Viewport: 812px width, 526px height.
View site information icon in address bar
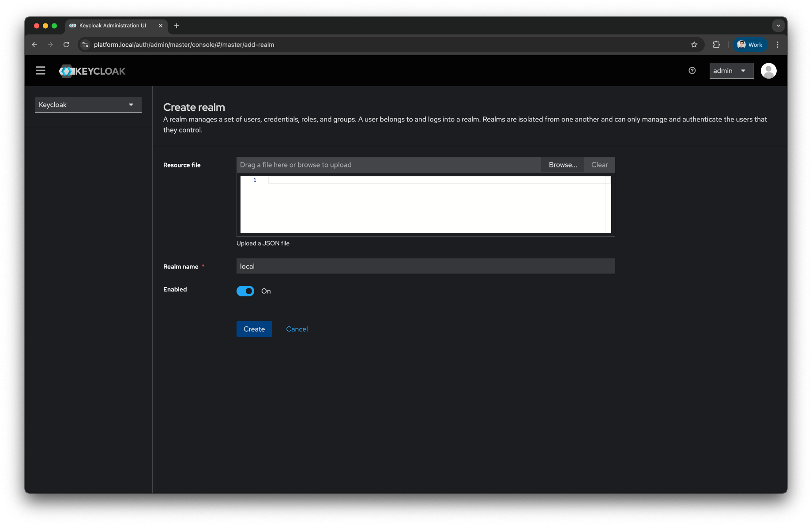(86, 45)
